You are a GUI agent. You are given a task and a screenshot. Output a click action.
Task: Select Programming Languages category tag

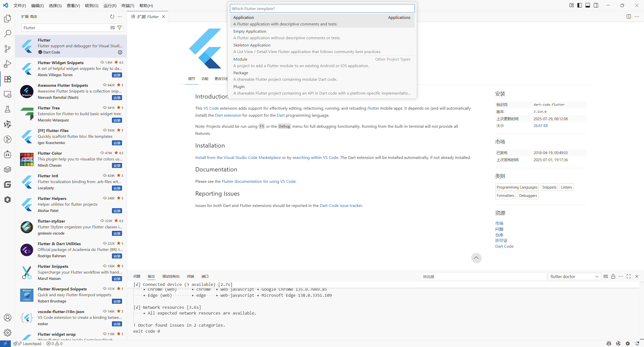(517, 187)
